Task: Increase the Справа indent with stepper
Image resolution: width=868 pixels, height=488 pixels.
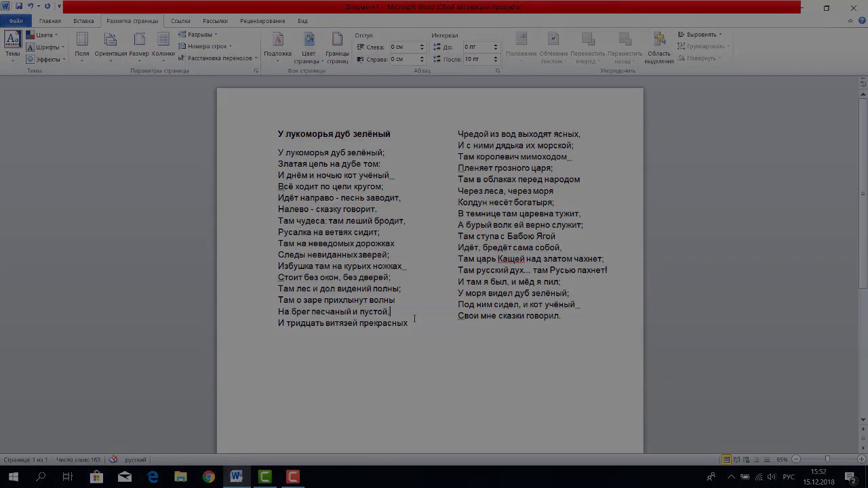Action: click(422, 57)
